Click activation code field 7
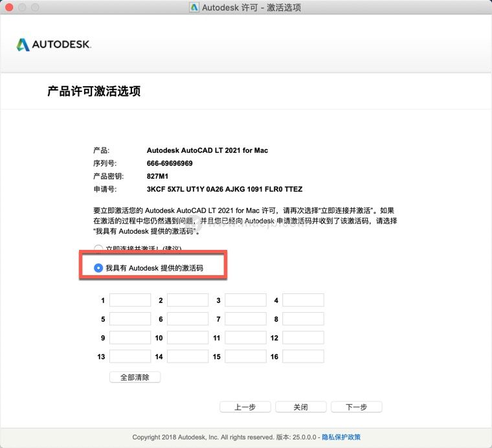This screenshot has width=492, height=448. (x=246, y=319)
